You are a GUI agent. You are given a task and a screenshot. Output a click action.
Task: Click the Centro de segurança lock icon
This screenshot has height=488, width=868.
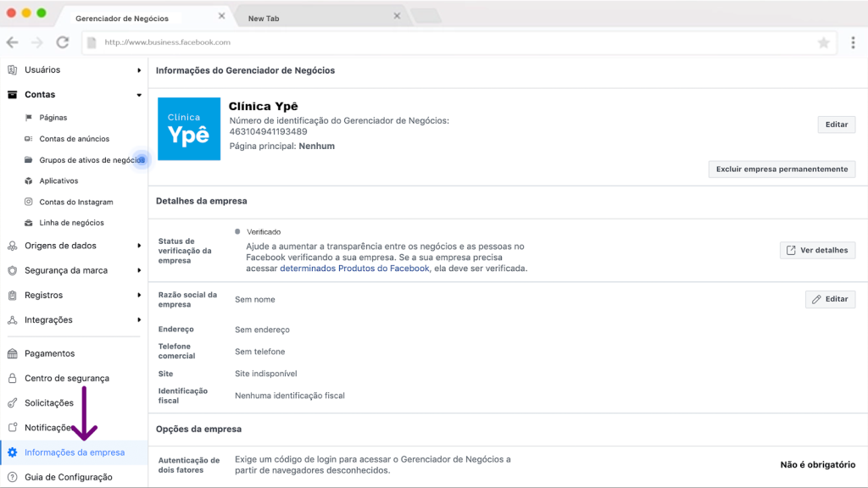13,378
